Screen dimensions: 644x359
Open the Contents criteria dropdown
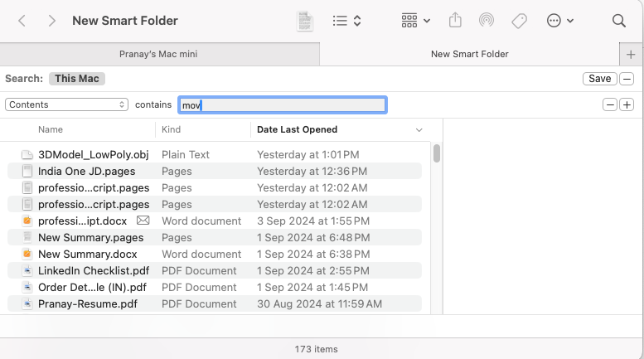pyautogui.click(x=66, y=104)
